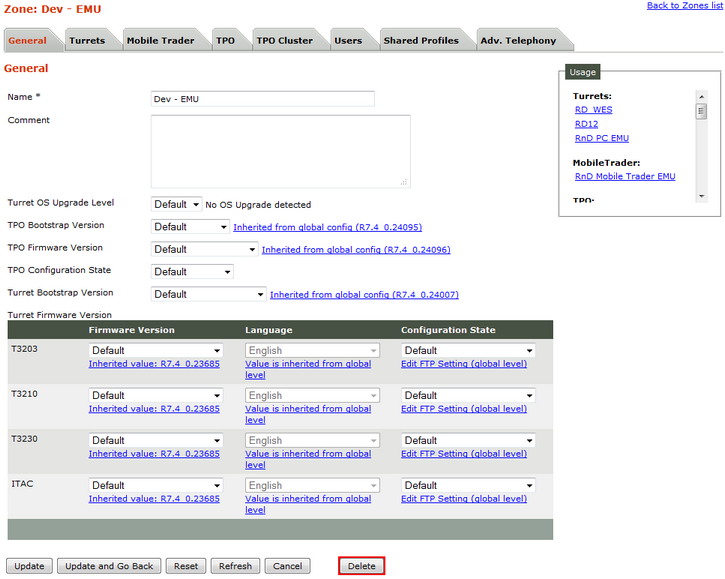The width and height of the screenshot is (725, 579).
Task: Click TPO Bootstrap inherited global config link
Action: coord(327,227)
